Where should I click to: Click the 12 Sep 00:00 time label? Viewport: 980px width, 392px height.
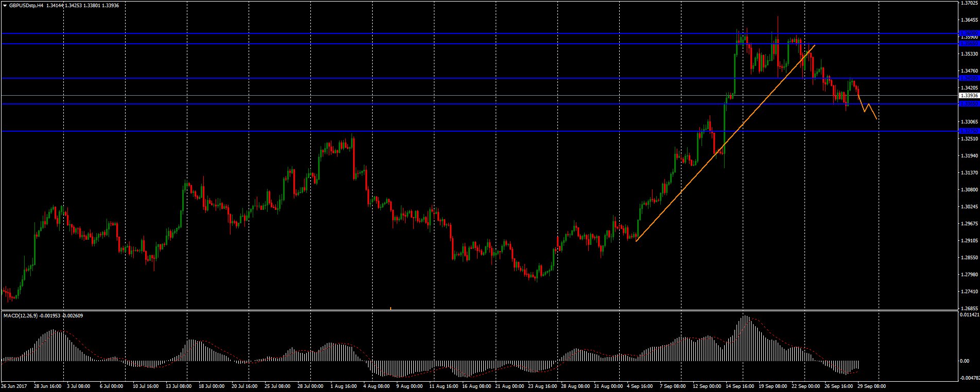[x=706, y=386]
